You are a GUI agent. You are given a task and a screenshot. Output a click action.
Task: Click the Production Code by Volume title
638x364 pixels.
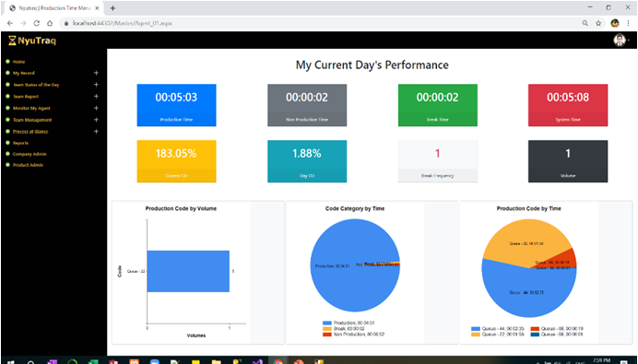181,208
